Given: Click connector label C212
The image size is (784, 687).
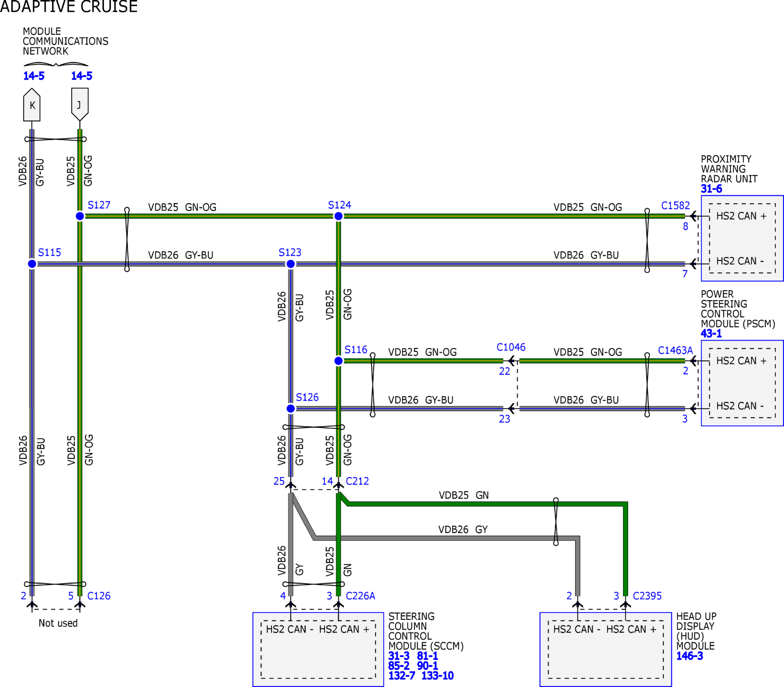Looking at the screenshot, I should pyautogui.click(x=357, y=481).
